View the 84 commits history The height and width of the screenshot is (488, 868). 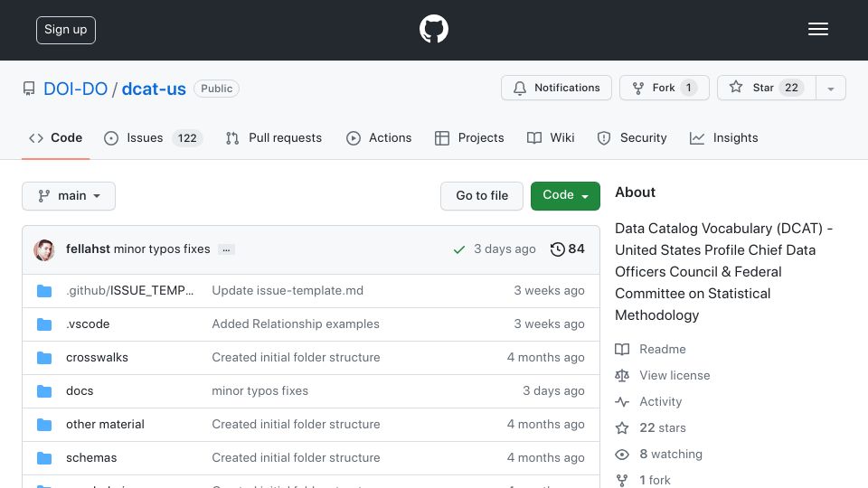568,249
